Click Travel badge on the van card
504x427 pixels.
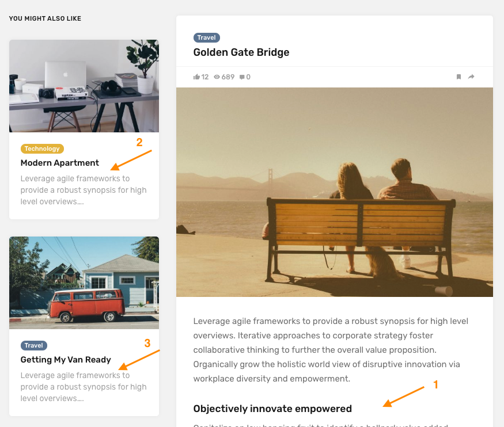coord(34,345)
